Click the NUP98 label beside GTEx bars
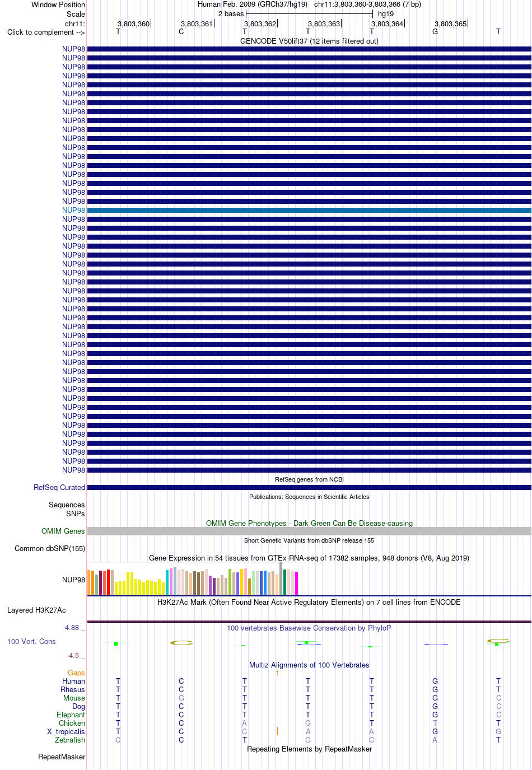 click(x=73, y=580)
